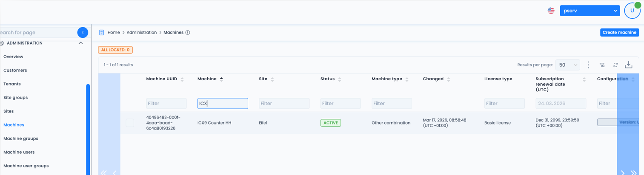Viewport: 644px width, 175px height.
Task: Sort by Machine type column
Action: coord(407,79)
